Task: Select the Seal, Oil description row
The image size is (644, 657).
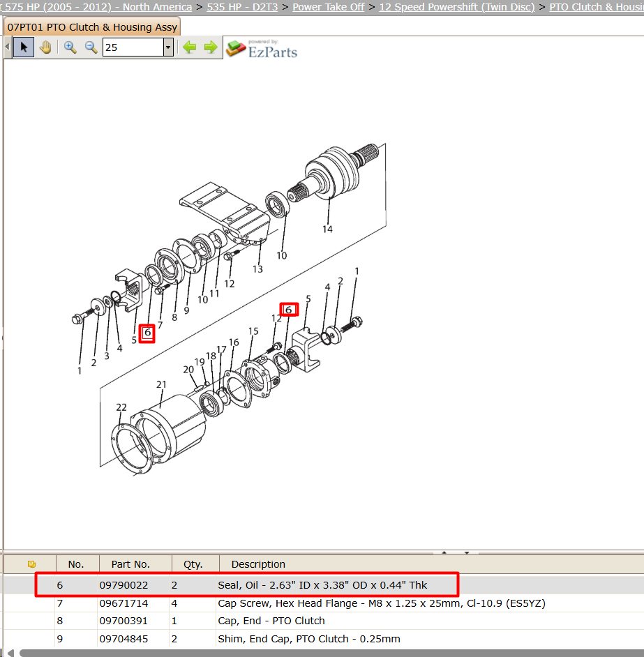Action: tap(322, 585)
